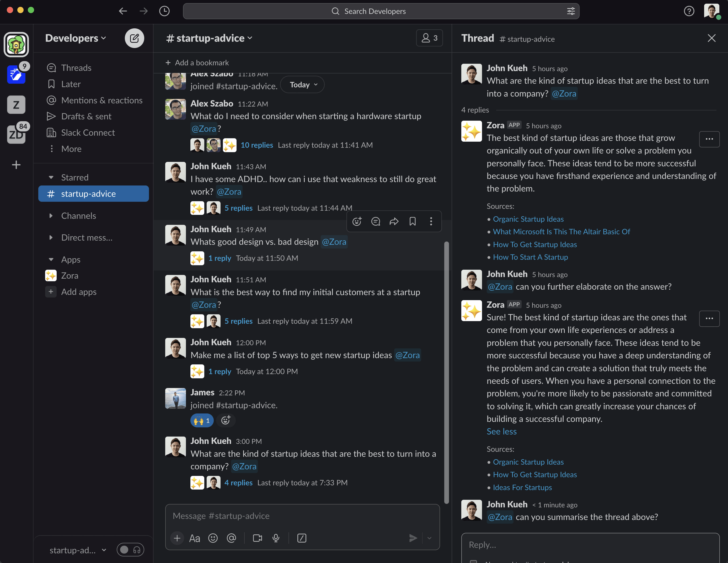
Task: Open more actions on hovered message
Action: [431, 221]
